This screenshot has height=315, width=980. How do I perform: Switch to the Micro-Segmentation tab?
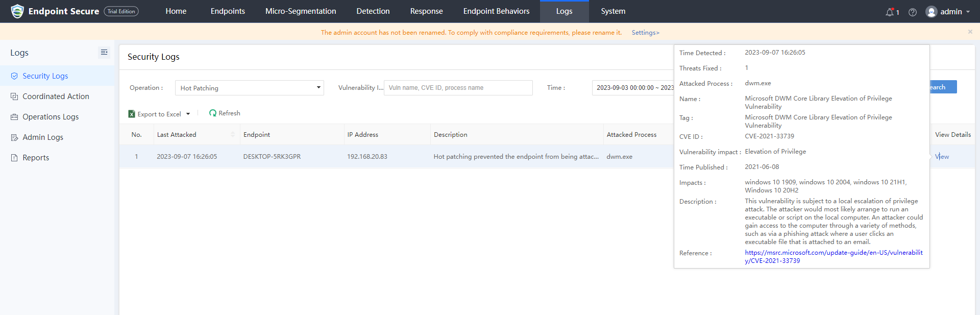point(300,11)
